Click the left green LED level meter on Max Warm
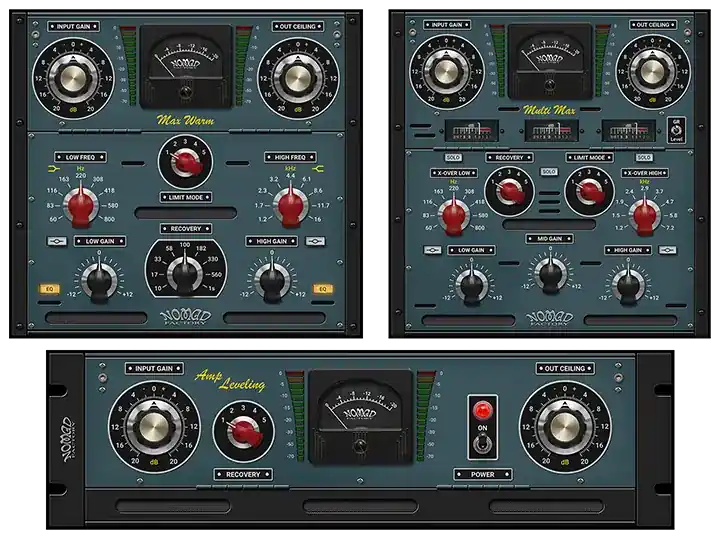This screenshot has width=720, height=540. click(129, 66)
